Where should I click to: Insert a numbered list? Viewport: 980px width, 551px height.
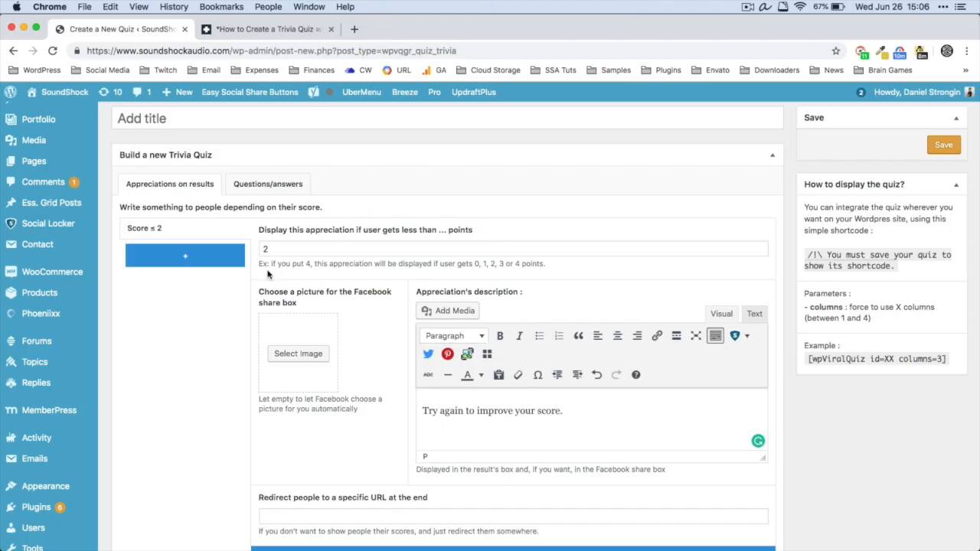(559, 336)
